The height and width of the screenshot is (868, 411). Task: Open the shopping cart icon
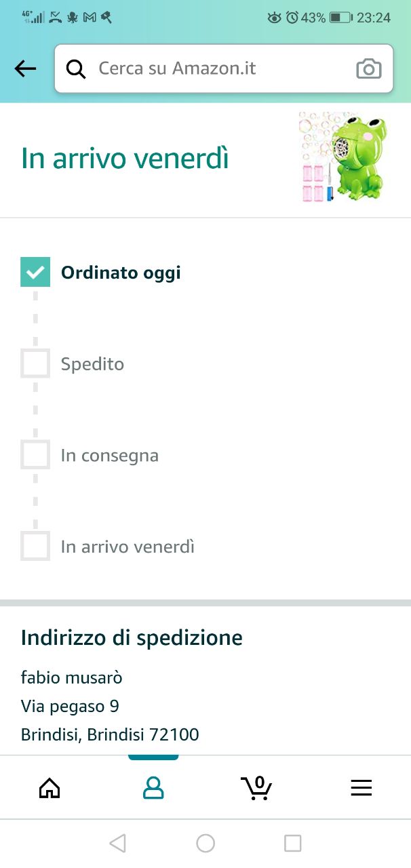click(x=256, y=787)
